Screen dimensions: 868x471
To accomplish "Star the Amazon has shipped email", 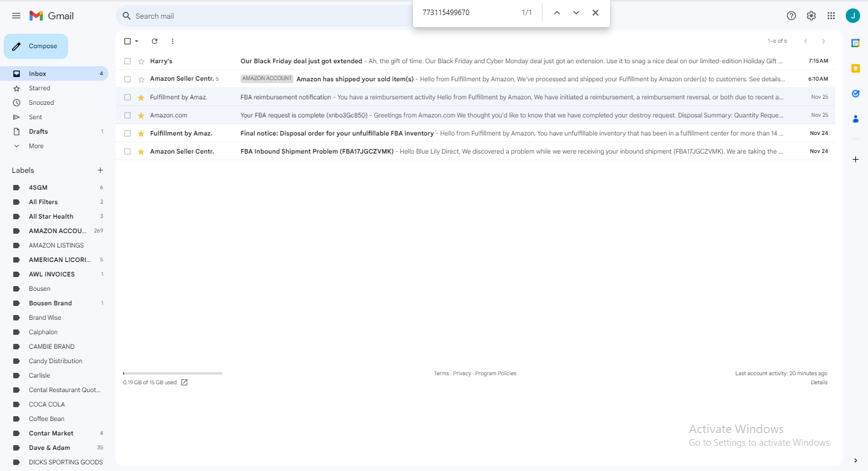I will tap(141, 79).
